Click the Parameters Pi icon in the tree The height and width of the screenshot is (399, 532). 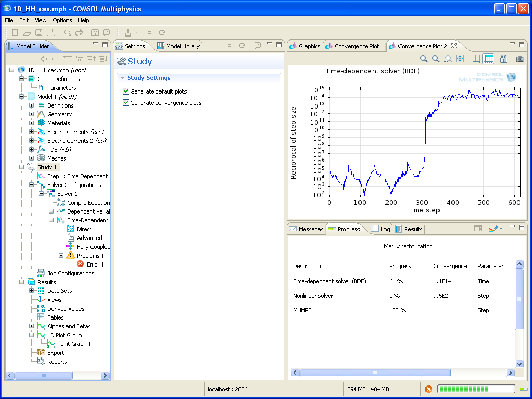[41, 87]
